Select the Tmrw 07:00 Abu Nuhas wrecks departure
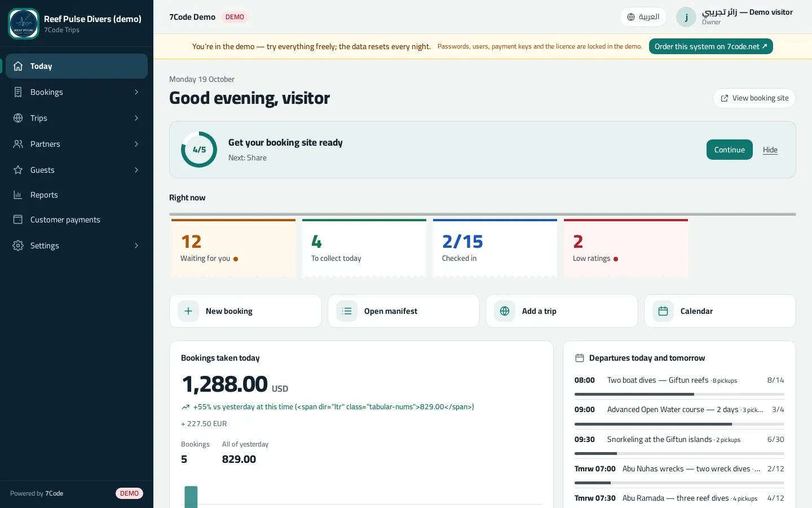 pyautogui.click(x=679, y=473)
